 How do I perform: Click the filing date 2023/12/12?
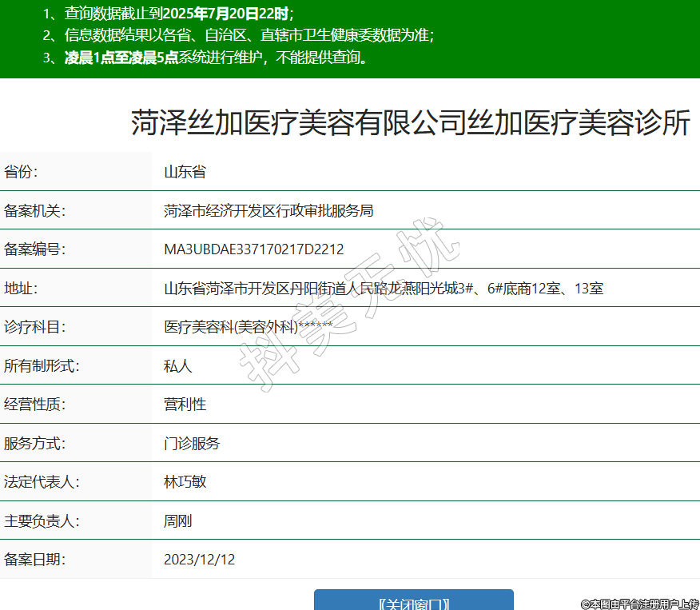coord(199,560)
